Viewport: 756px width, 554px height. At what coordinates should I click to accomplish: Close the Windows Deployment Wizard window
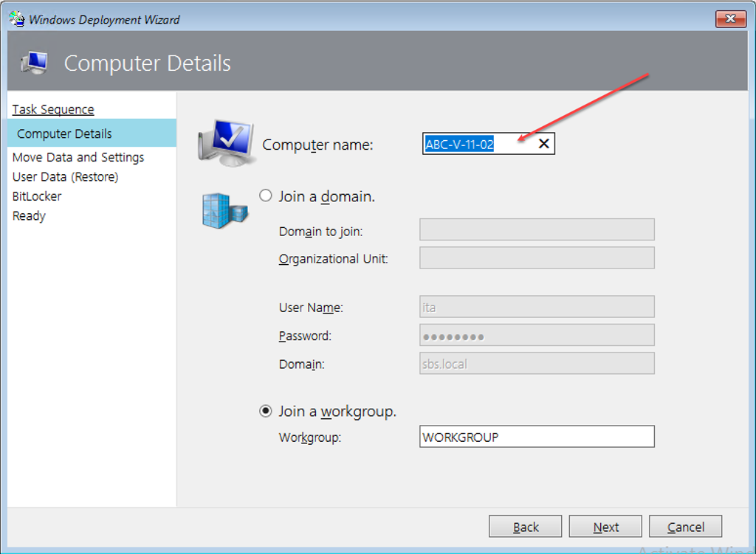(730, 19)
